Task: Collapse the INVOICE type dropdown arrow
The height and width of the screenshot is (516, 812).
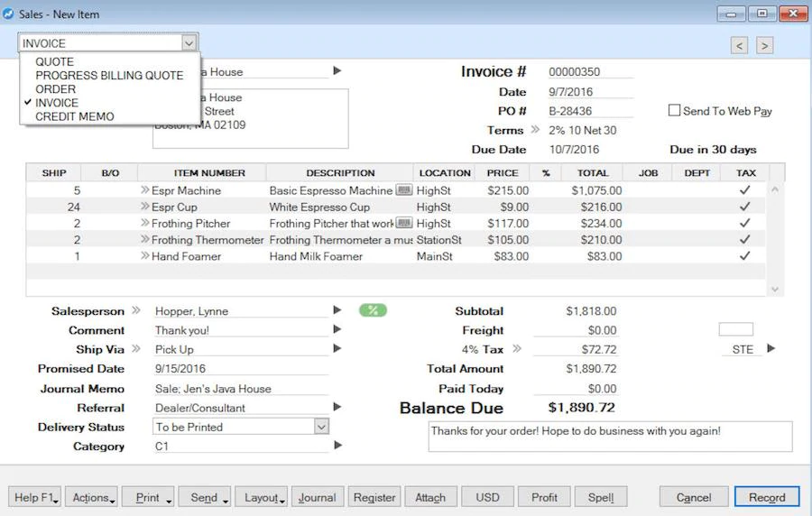Action: 189,42
